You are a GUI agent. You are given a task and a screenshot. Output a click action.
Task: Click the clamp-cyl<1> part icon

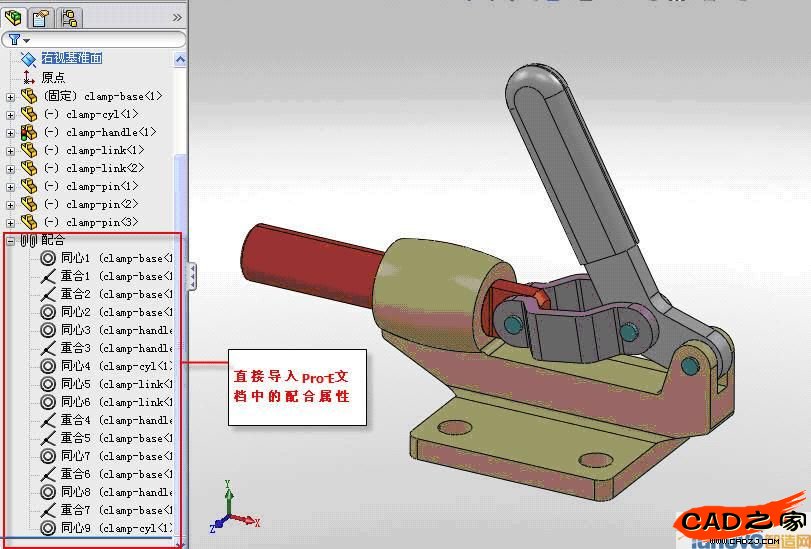click(28, 115)
